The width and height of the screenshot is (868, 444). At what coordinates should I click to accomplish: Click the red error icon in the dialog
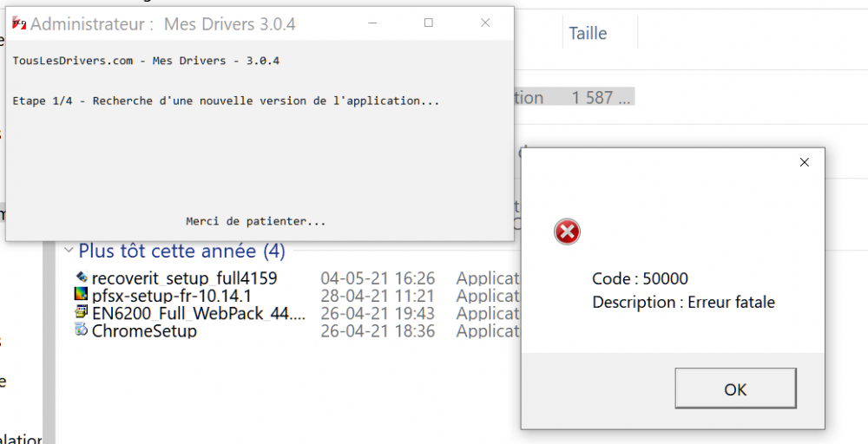click(x=567, y=232)
